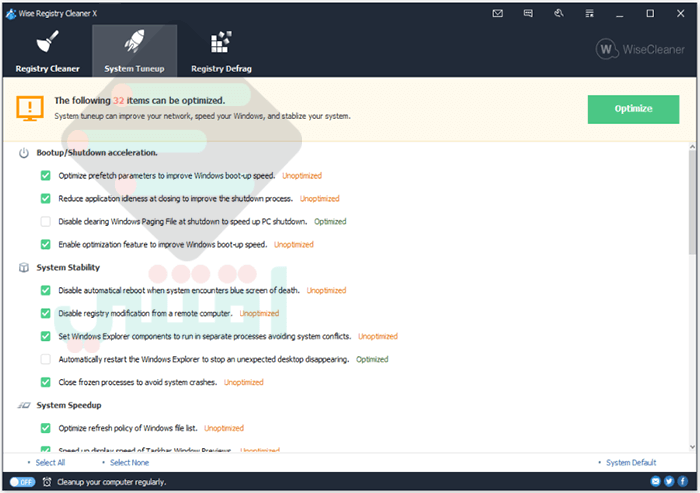Viewport: 700px width, 493px height.
Task: Click the green Optimize button
Action: coord(633,109)
